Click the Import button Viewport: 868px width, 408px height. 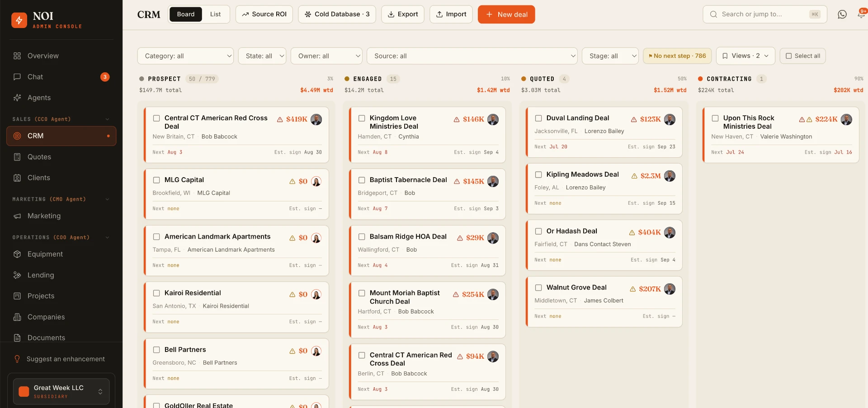[451, 14]
